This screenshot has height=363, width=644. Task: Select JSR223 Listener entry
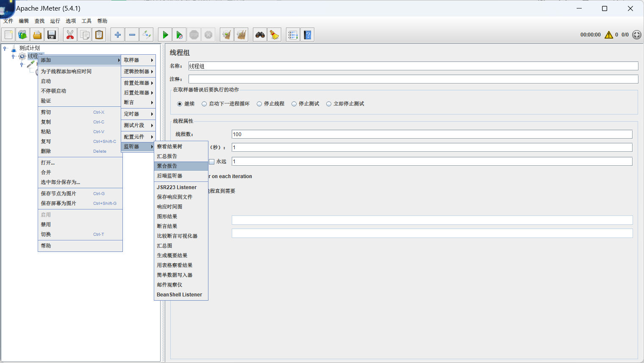181,187
